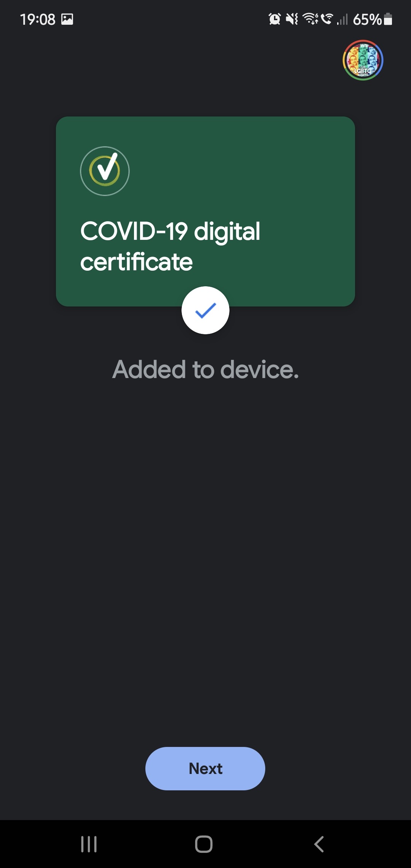Screen dimensions: 411x868
Task: Tap the Wi-Fi calling status icon
Action: pos(327,19)
